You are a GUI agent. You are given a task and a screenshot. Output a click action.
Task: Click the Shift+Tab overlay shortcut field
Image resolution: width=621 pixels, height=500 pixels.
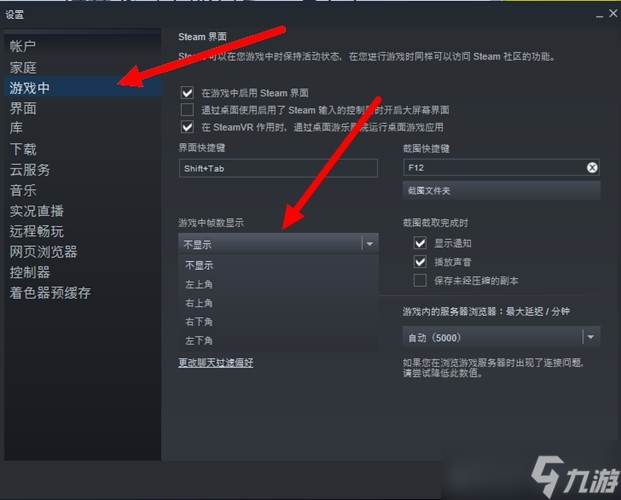click(278, 168)
